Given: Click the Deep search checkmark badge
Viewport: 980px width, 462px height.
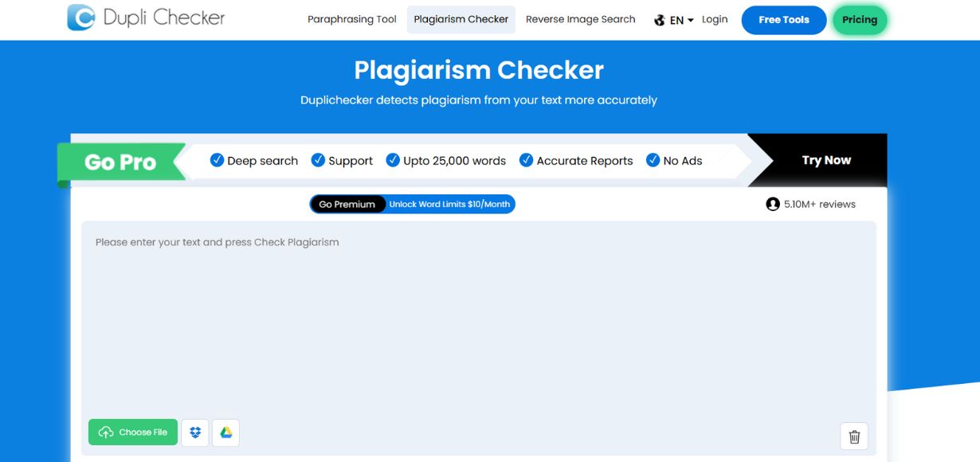Looking at the screenshot, I should pos(217,159).
